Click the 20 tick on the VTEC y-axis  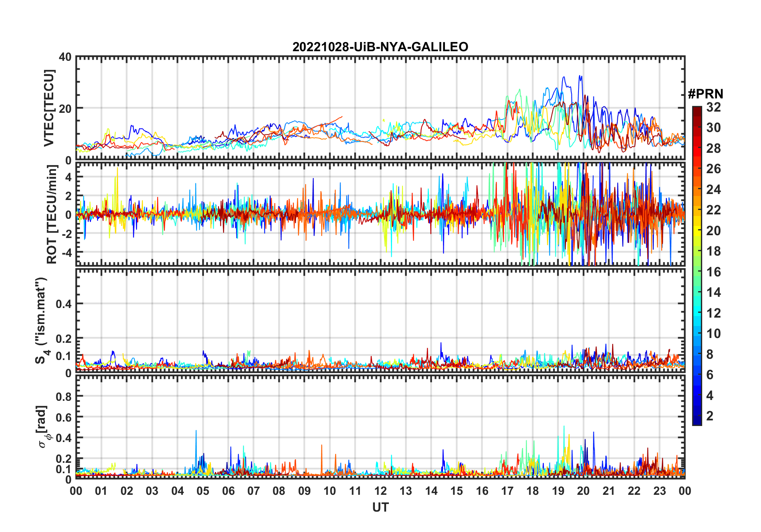(x=65, y=109)
